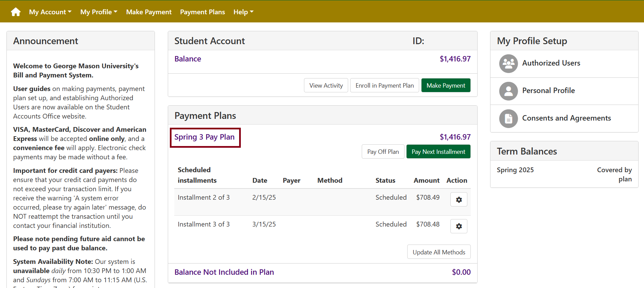
Task: Go to Make Payment in navigation bar
Action: coord(149,12)
